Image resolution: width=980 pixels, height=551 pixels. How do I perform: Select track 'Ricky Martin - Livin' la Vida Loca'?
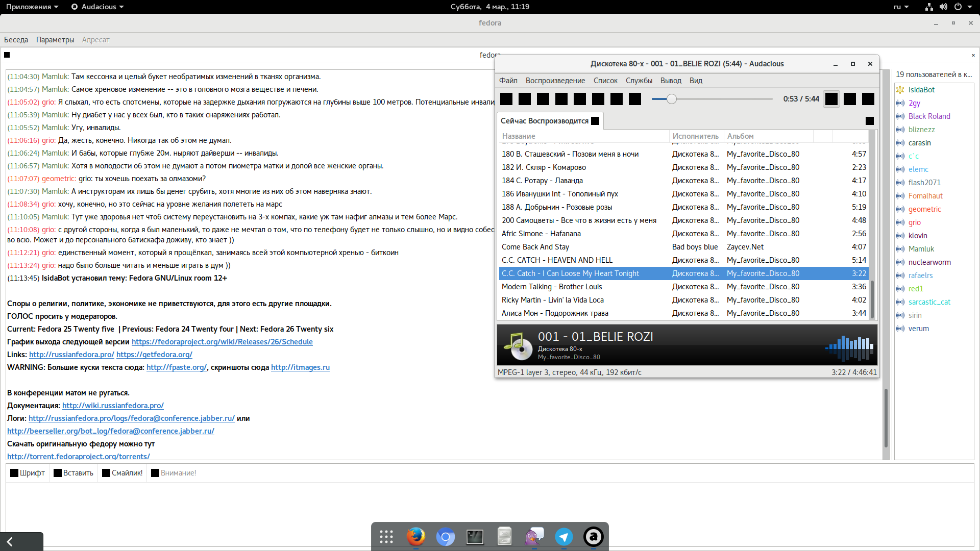pyautogui.click(x=684, y=300)
